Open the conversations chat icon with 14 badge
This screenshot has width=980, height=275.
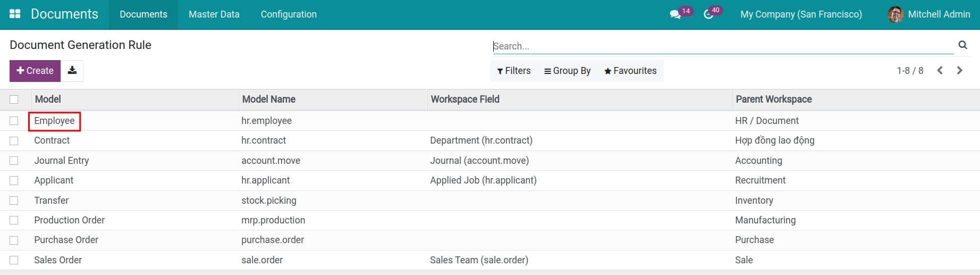[x=675, y=14]
